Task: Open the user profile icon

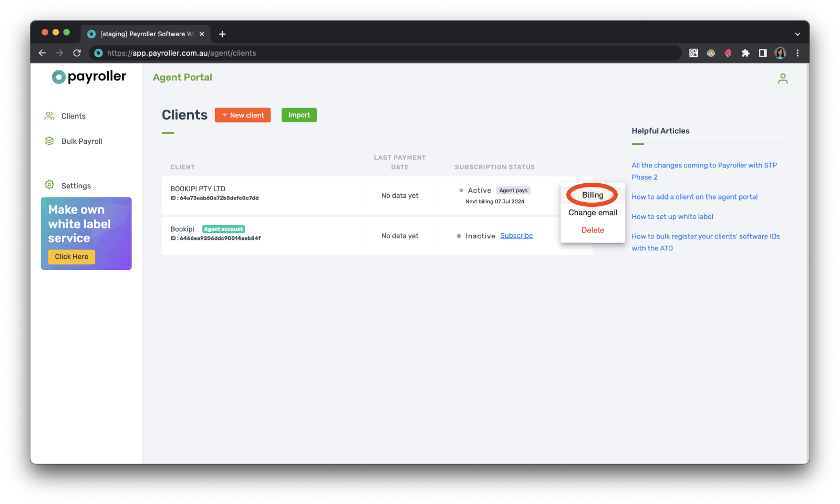Action: [x=783, y=78]
